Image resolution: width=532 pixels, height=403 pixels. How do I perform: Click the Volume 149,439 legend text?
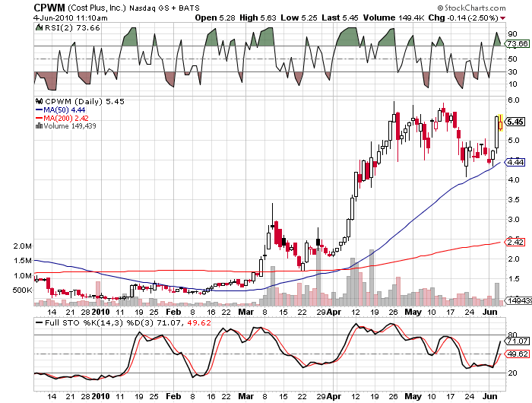[x=70, y=126]
